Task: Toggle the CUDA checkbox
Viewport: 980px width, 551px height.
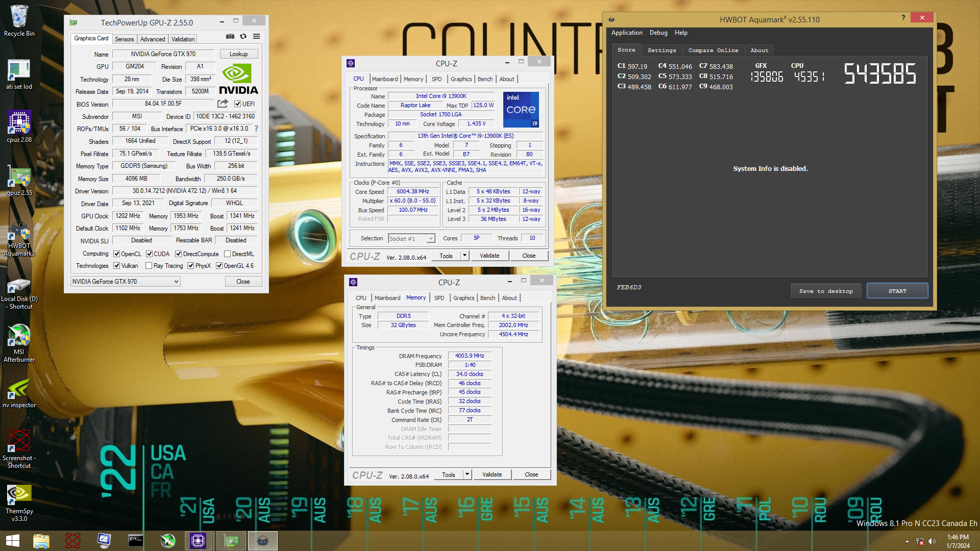Action: click(149, 254)
